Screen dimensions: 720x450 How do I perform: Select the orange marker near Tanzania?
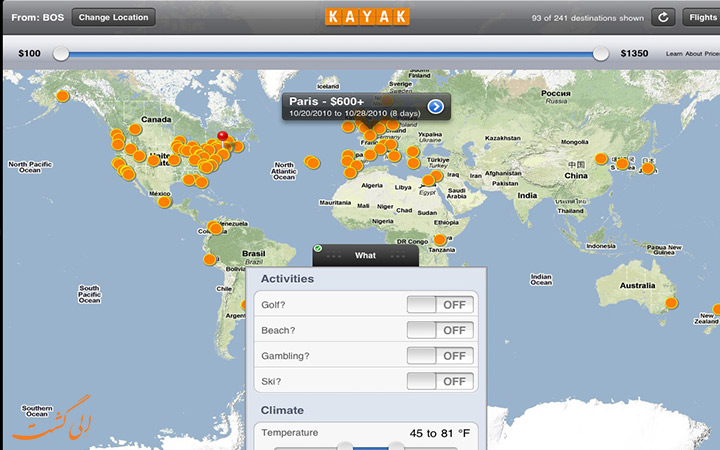pos(439,239)
